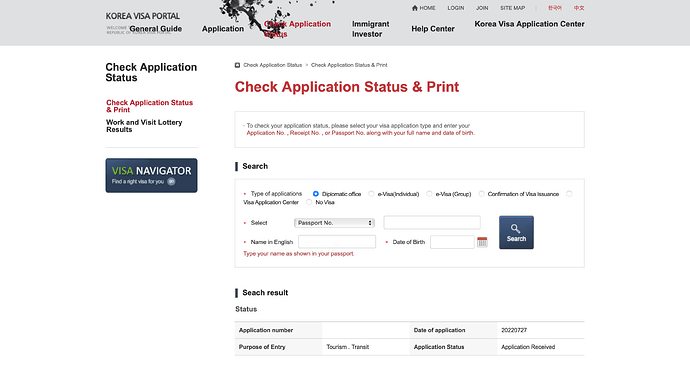Click the HOME house icon link
This screenshot has height=392, width=690.
click(x=423, y=8)
